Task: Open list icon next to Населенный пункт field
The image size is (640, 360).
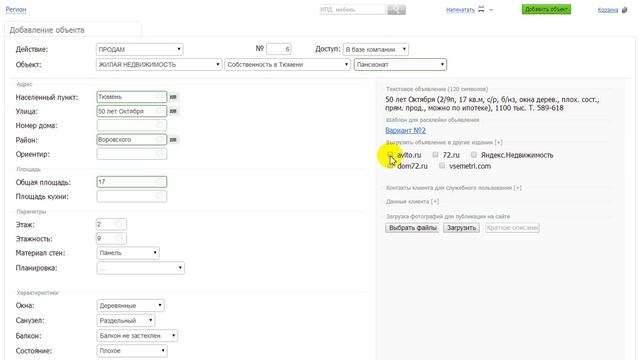Action: pos(173,97)
